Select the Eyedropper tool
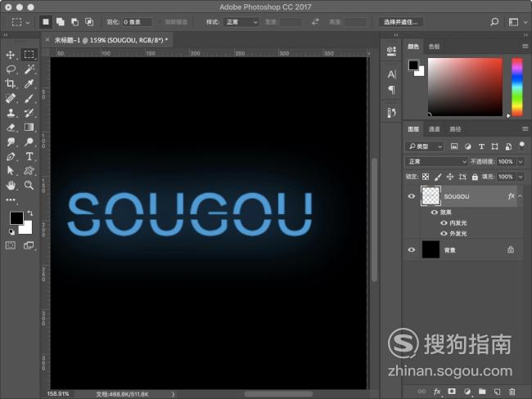 pos(29,83)
